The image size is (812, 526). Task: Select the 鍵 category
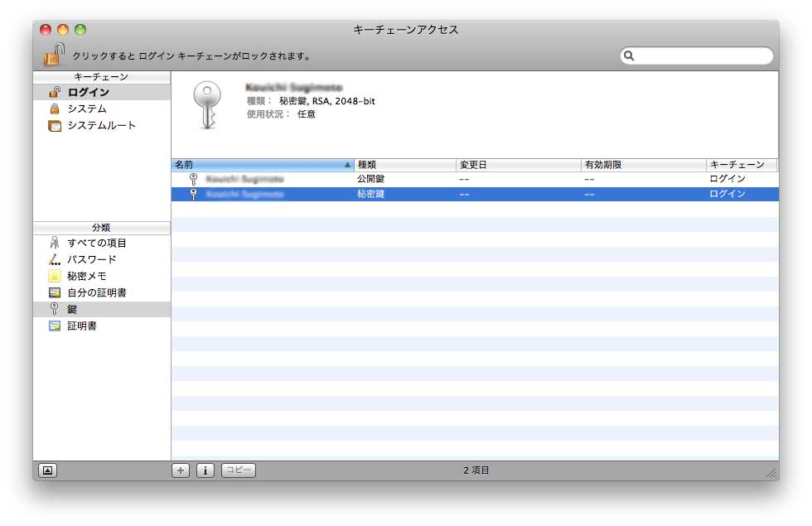click(72, 309)
